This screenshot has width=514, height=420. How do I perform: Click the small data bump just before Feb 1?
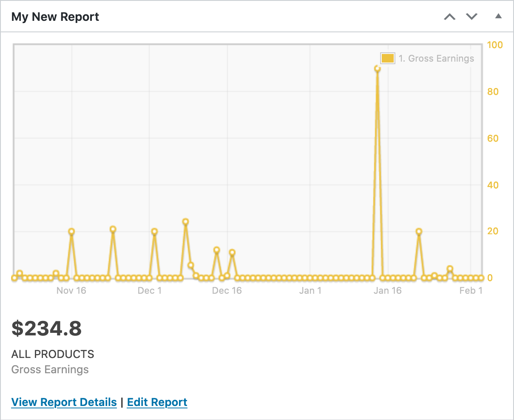click(x=450, y=269)
